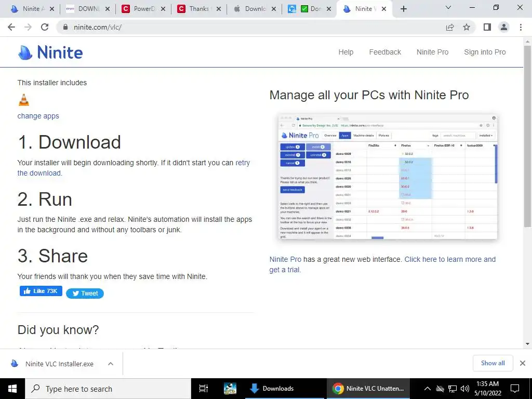Viewport: 532px width, 399px height.
Task: Open the browser side panel icon
Action: tap(487, 27)
